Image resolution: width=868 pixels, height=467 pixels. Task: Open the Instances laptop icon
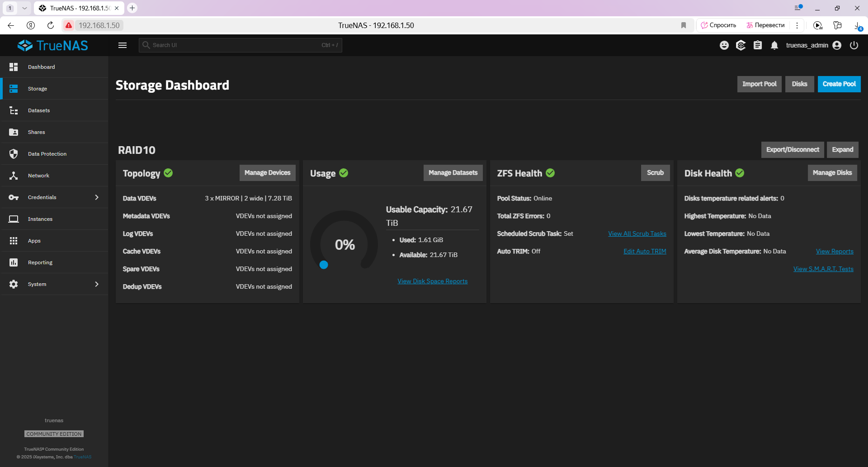point(14,219)
